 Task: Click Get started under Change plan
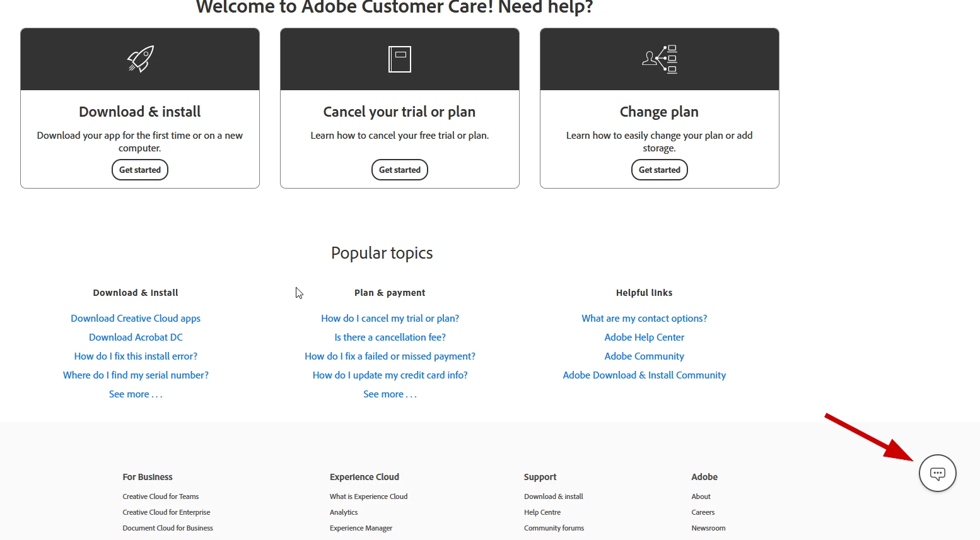[660, 170]
